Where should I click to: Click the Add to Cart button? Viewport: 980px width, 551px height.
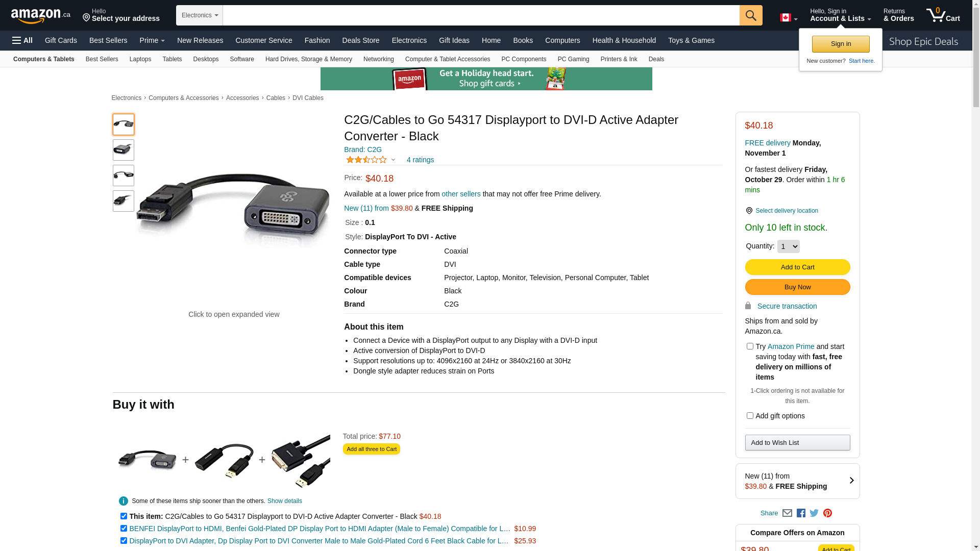(x=797, y=267)
